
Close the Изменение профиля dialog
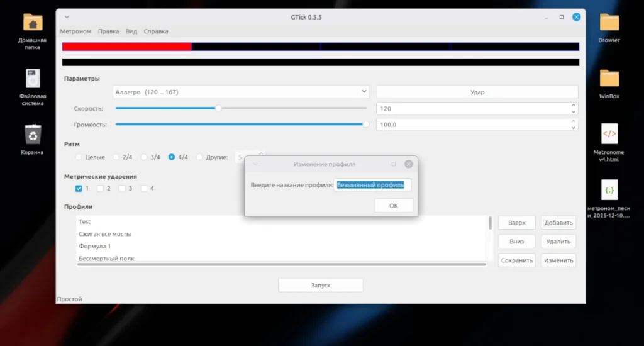(408, 164)
